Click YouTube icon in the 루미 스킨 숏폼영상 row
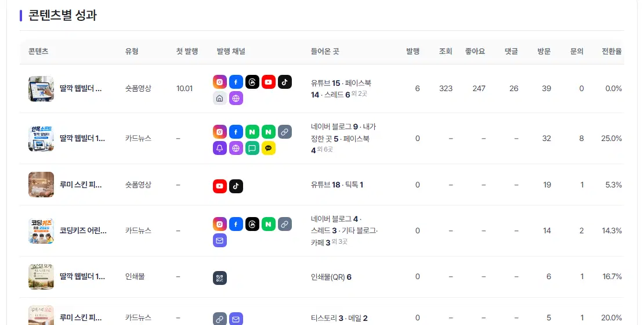The height and width of the screenshot is (325, 644). coord(220,186)
